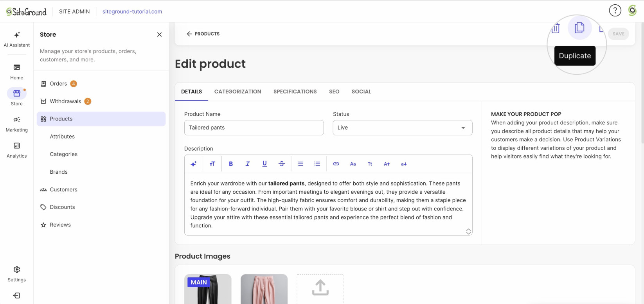Toggle bold formatting in description editor
The image size is (644, 304).
pyautogui.click(x=231, y=164)
